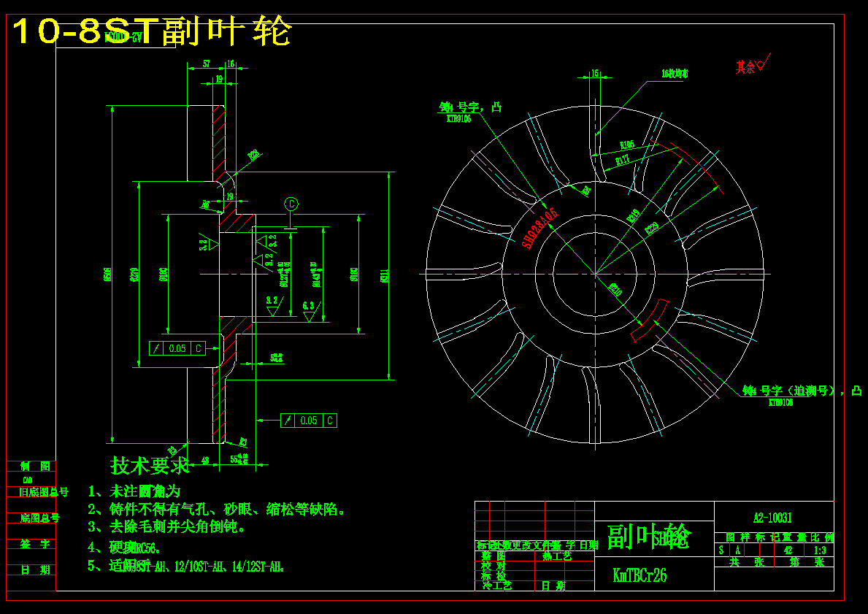Image resolution: width=868 pixels, height=614 pixels.
Task: Click the 'Φ508' vertical diameter dimension
Action: click(108, 274)
